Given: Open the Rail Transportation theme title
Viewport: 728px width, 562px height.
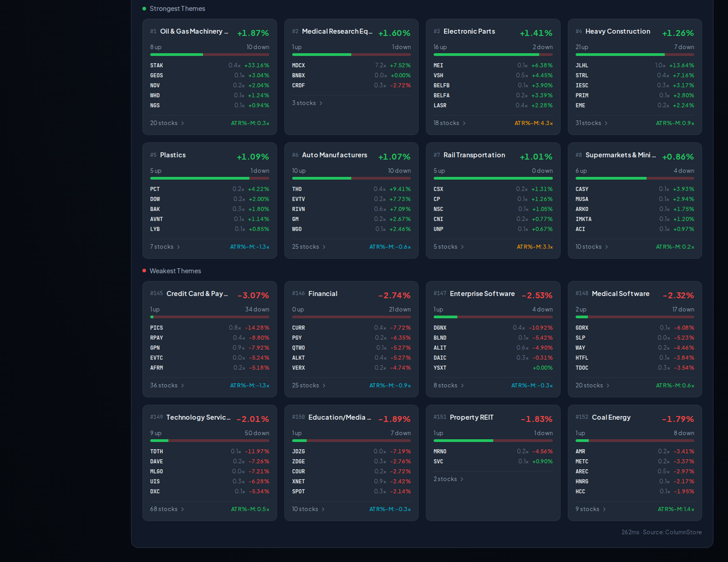Looking at the screenshot, I should [x=474, y=155].
